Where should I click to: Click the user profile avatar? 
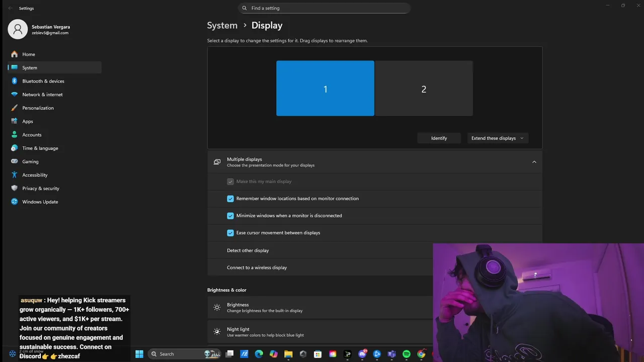click(x=18, y=29)
